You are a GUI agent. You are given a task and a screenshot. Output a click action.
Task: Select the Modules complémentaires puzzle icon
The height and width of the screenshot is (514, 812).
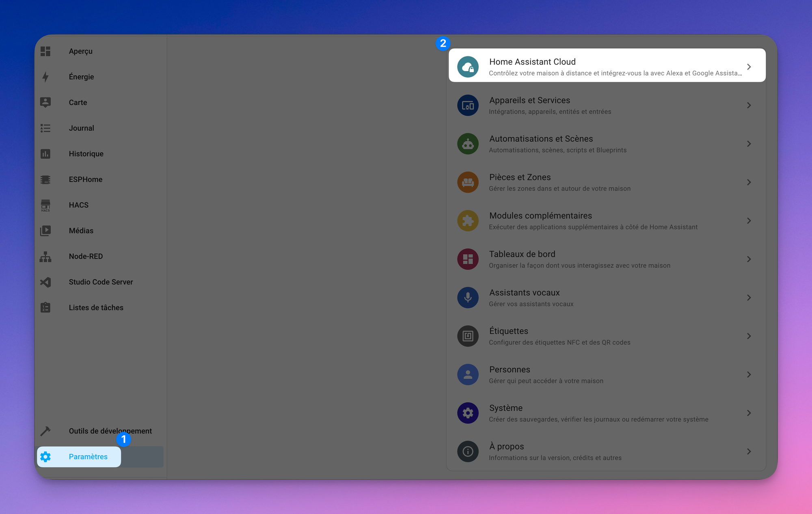(468, 221)
